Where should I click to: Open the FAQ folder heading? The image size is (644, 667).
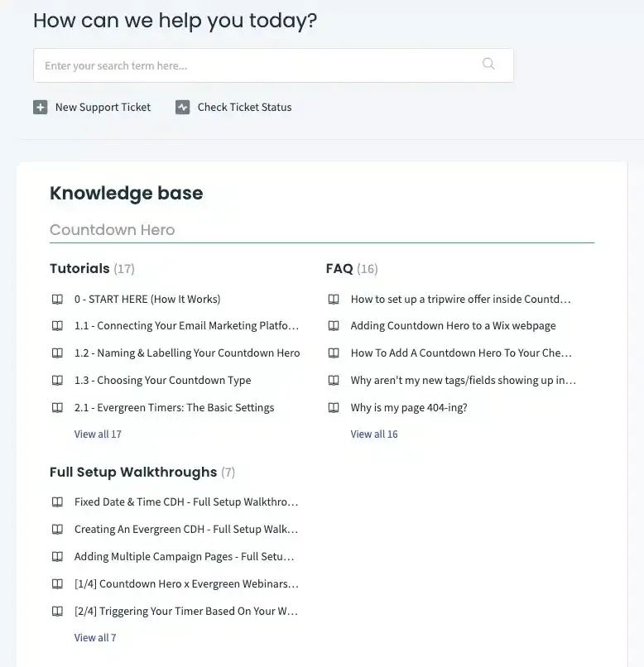pyautogui.click(x=339, y=268)
